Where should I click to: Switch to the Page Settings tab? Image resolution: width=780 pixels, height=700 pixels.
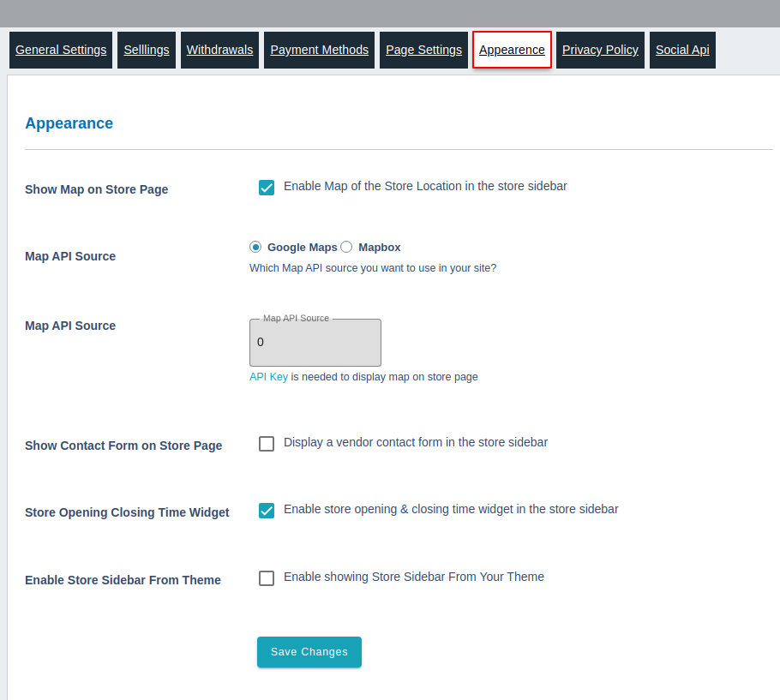[x=423, y=50]
